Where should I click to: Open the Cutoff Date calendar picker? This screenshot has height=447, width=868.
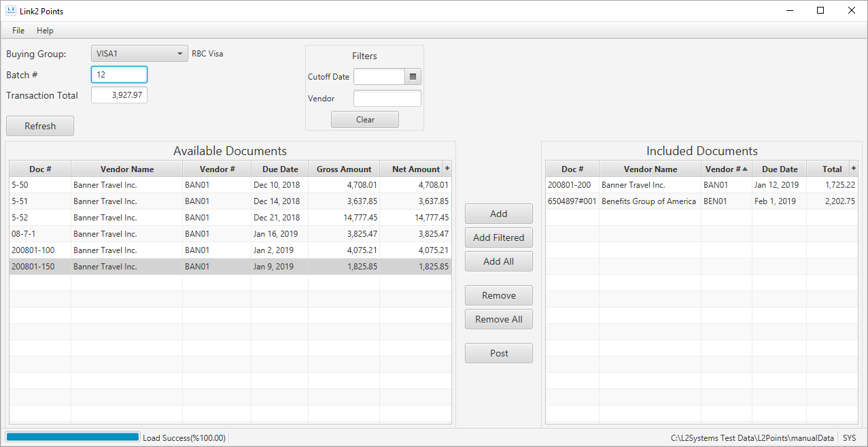point(413,77)
